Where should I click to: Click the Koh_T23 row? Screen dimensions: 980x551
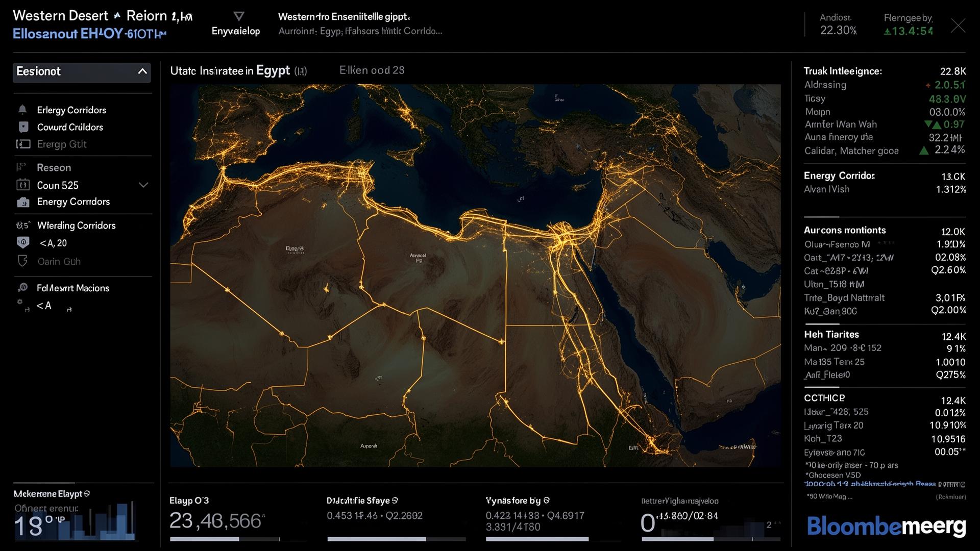pyautogui.click(x=885, y=439)
